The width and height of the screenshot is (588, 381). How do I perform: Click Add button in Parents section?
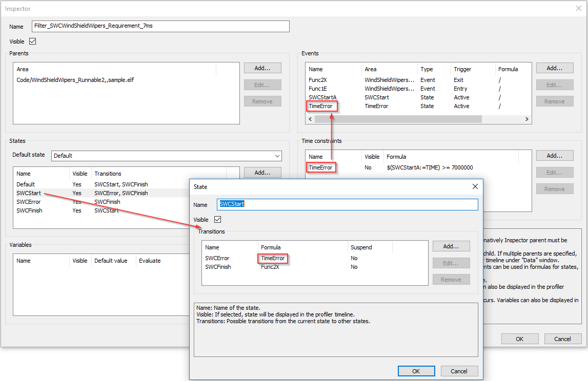tap(262, 68)
